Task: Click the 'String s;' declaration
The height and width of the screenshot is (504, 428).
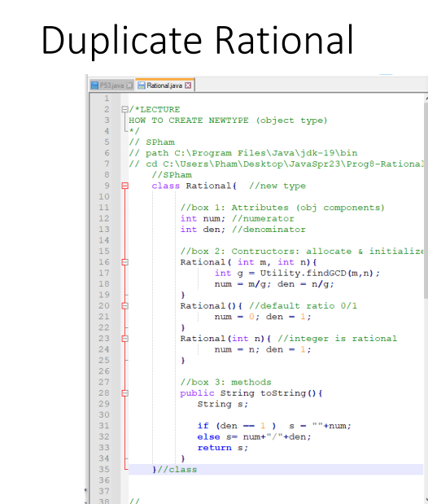Action: pos(223,404)
